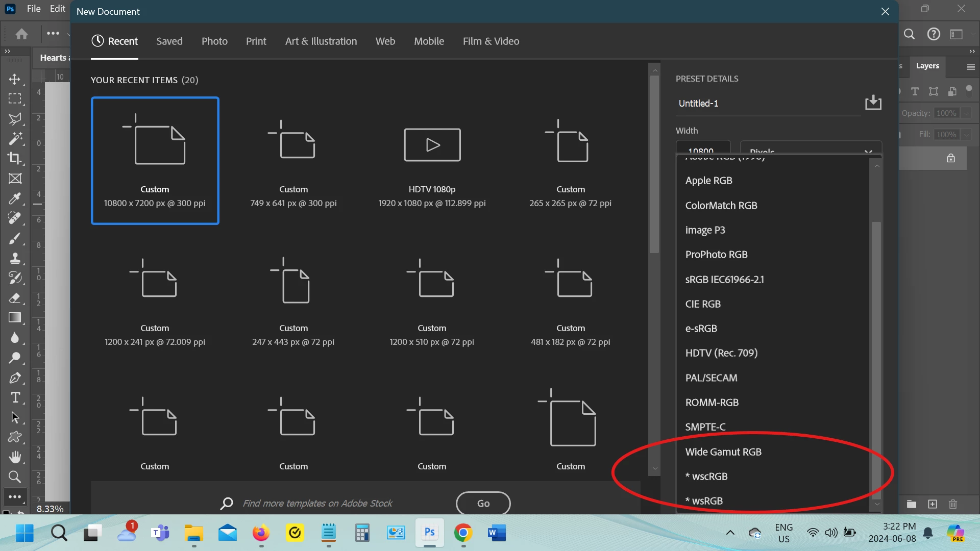This screenshot has width=980, height=551.
Task: Select the Brush tool
Action: (15, 238)
